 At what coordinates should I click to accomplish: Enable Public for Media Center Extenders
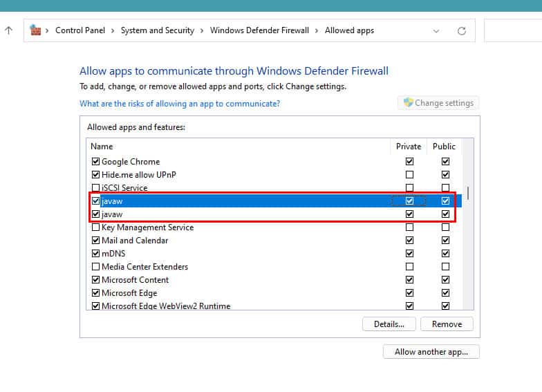(x=445, y=267)
